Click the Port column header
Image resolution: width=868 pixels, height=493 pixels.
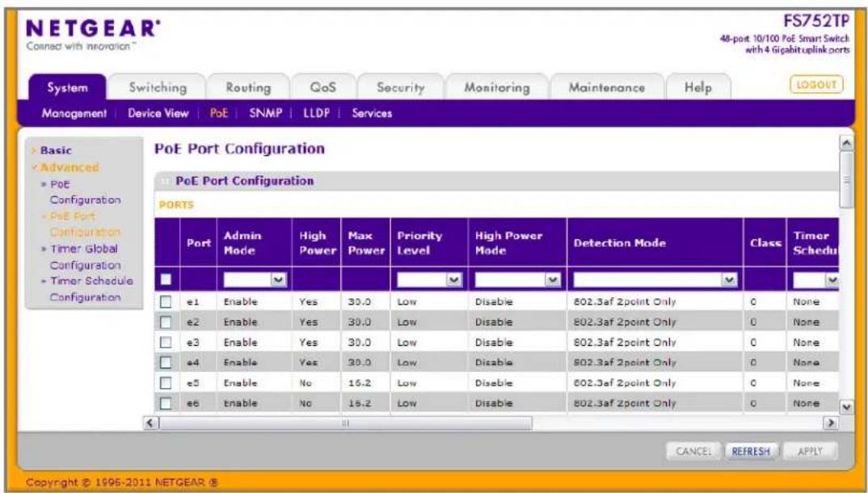click(198, 242)
